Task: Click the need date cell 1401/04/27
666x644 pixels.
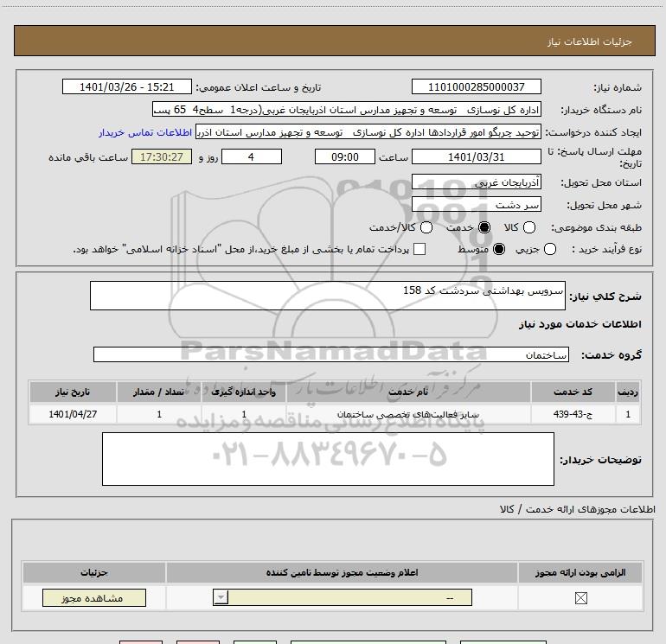Action: (73, 414)
